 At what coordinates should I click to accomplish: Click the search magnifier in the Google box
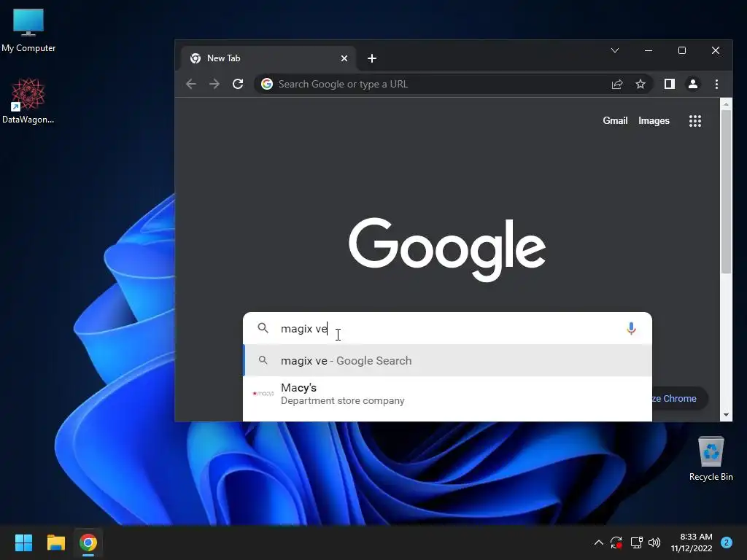coord(263,328)
